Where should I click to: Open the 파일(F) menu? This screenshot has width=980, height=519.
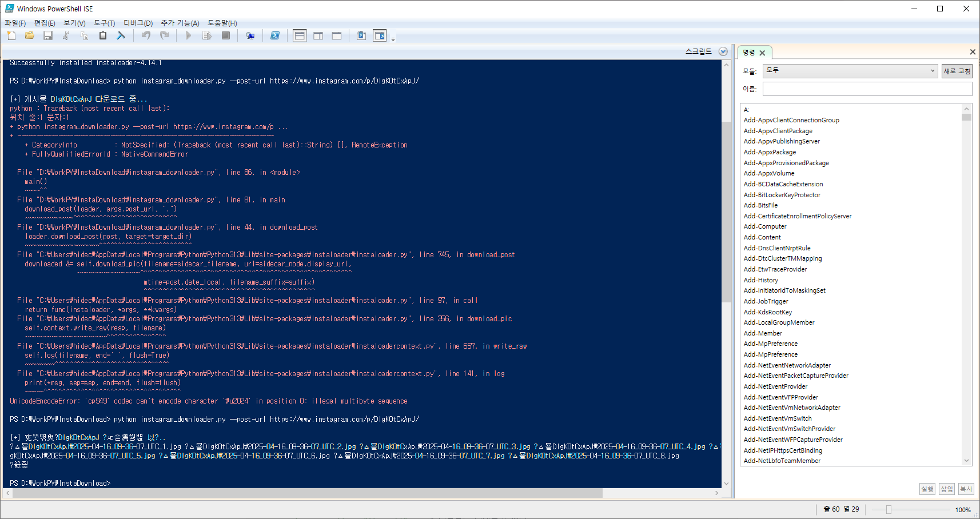[15, 23]
